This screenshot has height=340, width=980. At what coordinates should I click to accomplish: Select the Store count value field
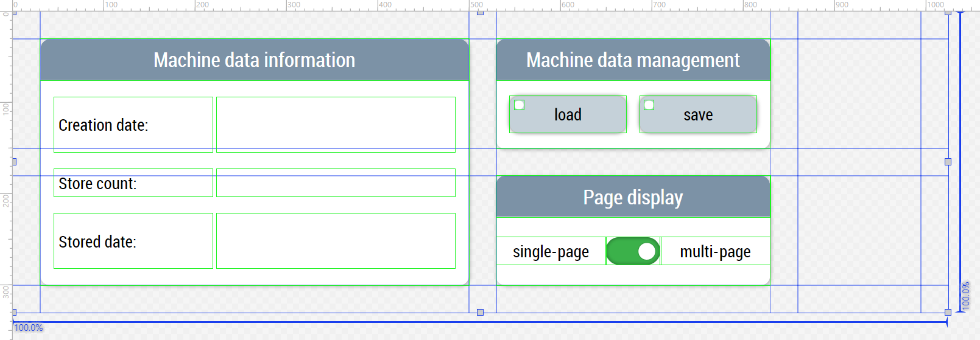coord(336,182)
